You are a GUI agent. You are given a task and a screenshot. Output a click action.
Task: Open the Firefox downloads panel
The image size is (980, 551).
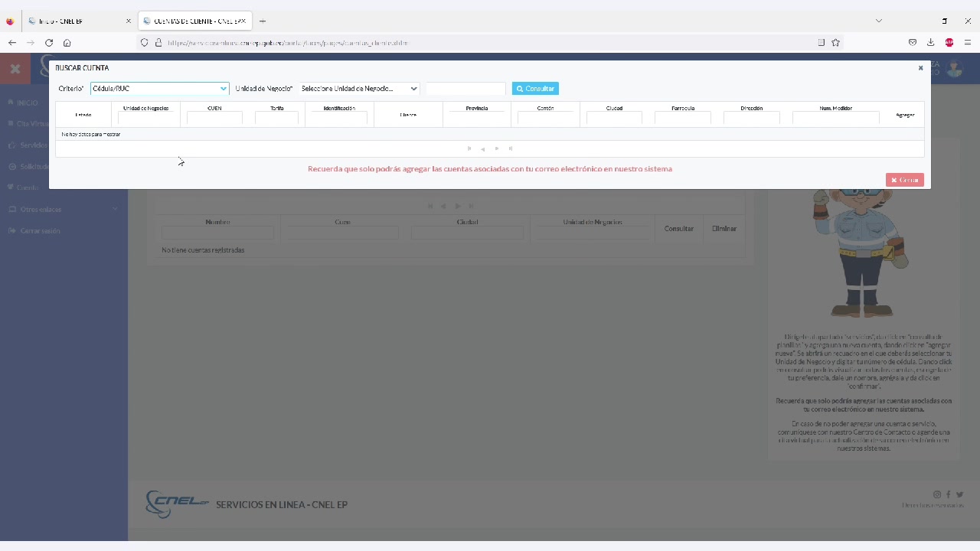point(931,43)
